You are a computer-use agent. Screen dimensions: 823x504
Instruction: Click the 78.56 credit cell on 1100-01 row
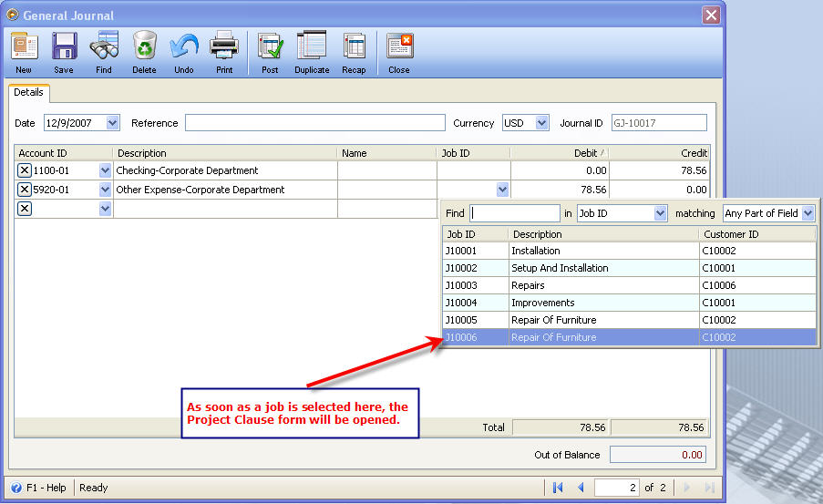click(x=659, y=170)
